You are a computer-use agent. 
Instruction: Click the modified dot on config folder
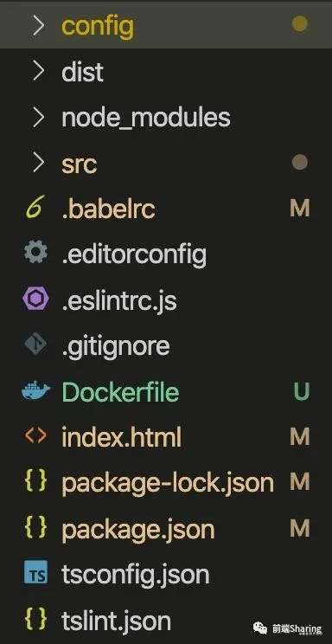point(300,24)
